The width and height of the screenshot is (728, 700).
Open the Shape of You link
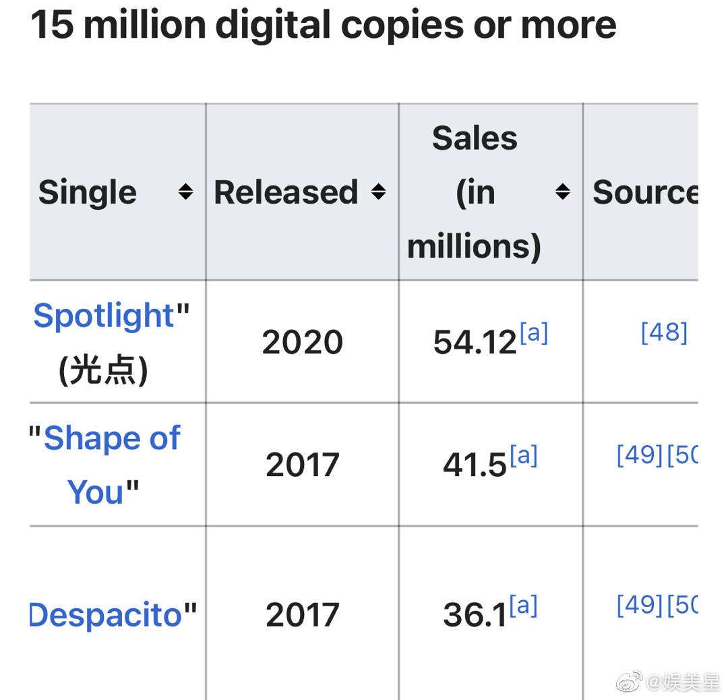pyautogui.click(x=112, y=465)
